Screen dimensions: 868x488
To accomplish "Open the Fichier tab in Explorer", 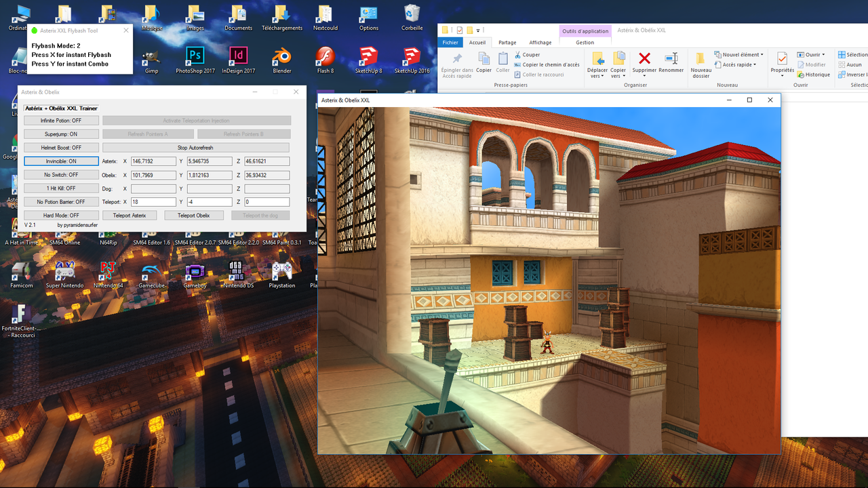I will (450, 43).
